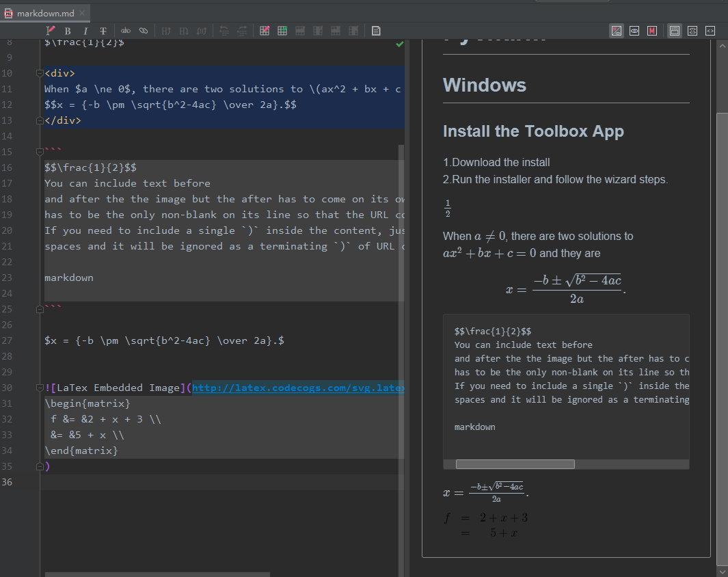This screenshot has height=577, width=728.
Task: Click the header level down icon
Action: 184,31
